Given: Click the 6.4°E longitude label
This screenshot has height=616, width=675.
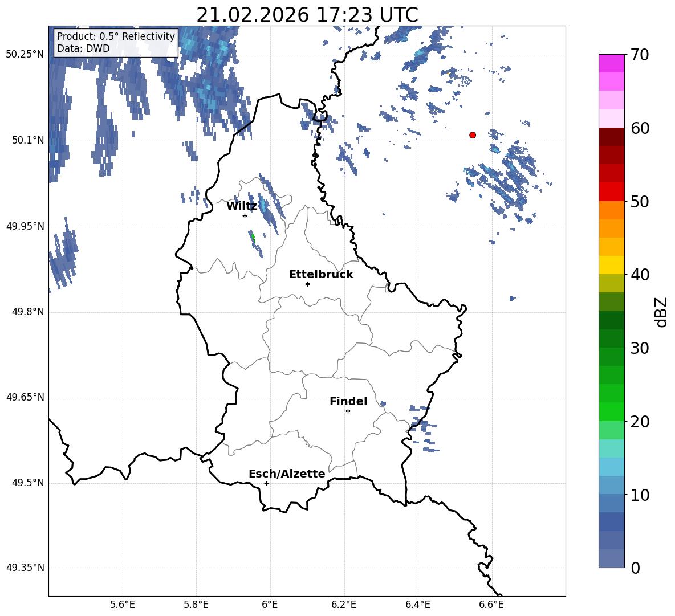Looking at the screenshot, I should (x=417, y=605).
